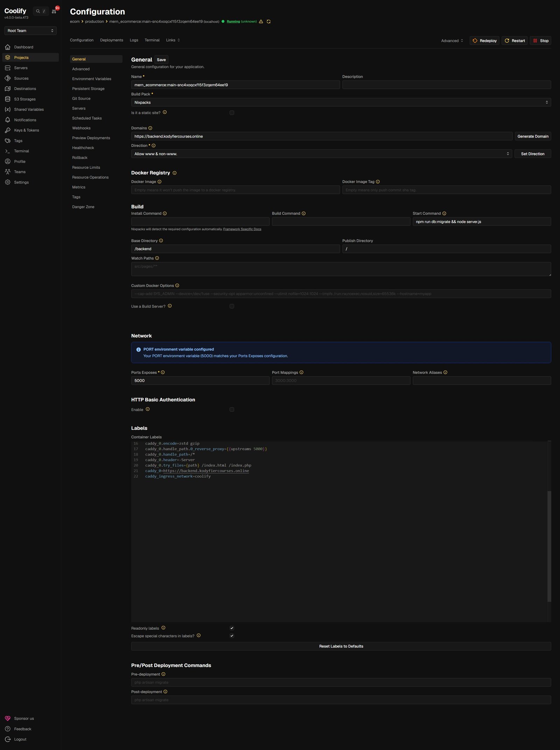Click the Shared Variables icon
This screenshot has height=750, width=560.
(8, 110)
